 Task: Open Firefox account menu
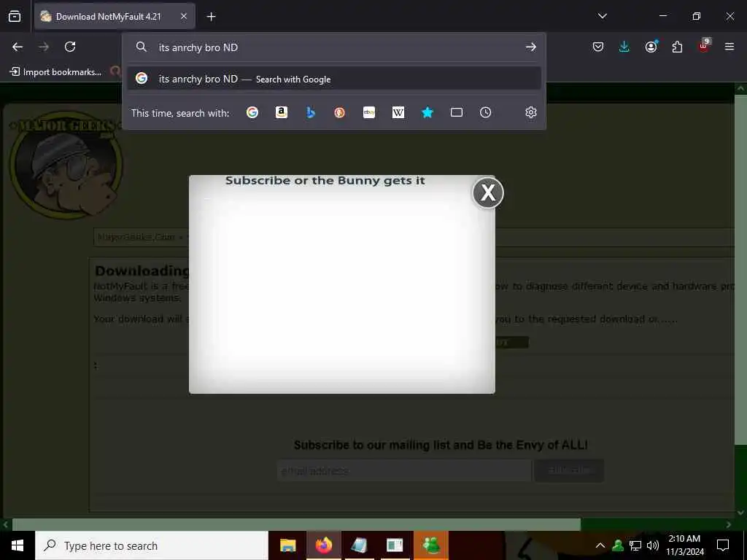point(651,47)
